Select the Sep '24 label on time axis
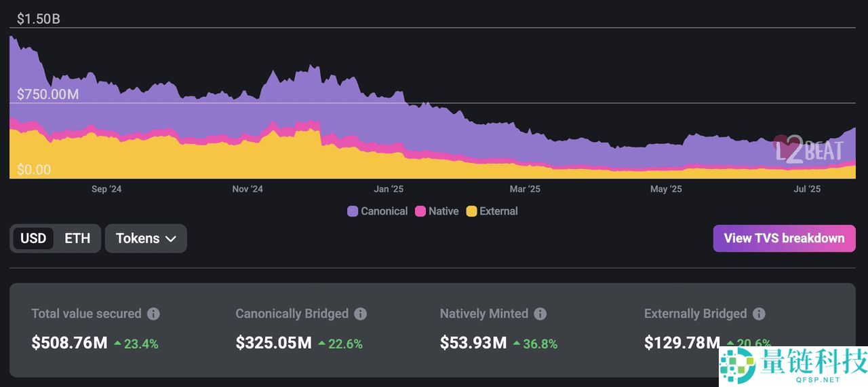The height and width of the screenshot is (387, 868). click(x=106, y=189)
